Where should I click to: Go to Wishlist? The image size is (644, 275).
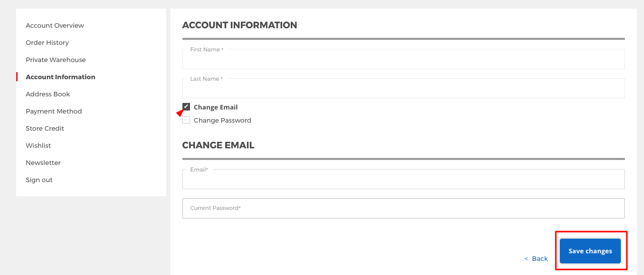pos(38,145)
